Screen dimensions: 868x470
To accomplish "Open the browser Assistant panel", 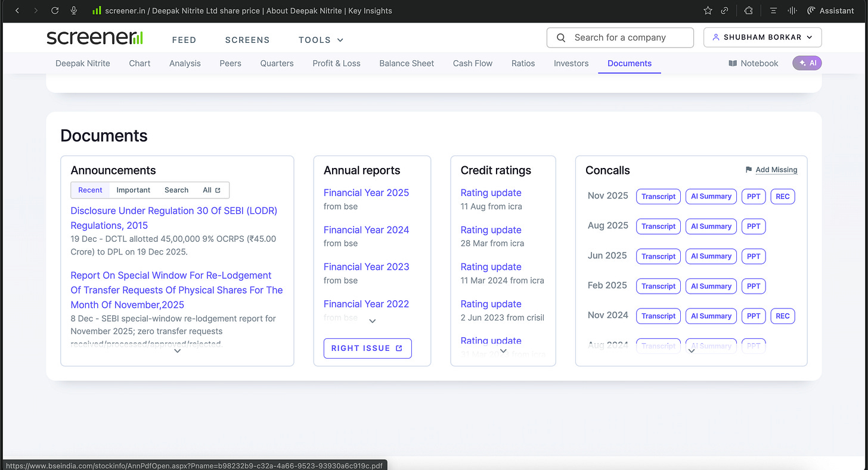I will 830,11.
